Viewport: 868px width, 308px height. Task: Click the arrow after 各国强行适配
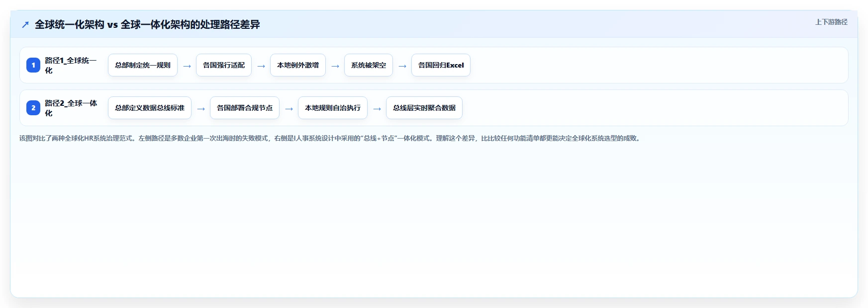261,66
